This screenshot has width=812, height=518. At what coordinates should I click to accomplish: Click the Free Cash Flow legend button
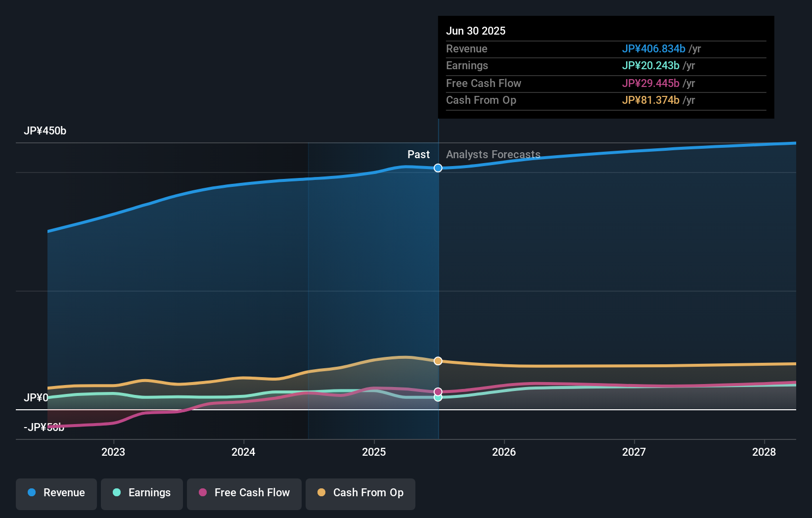pos(244,493)
